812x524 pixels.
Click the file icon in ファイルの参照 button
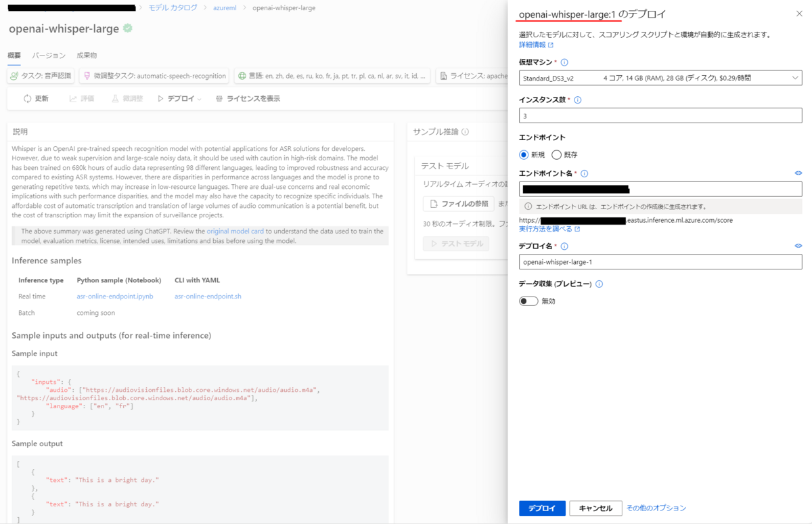coord(434,204)
